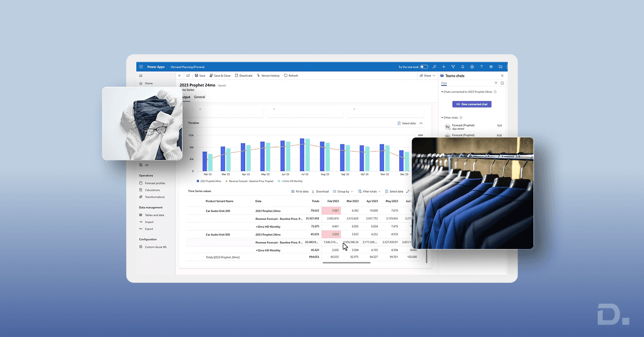This screenshot has height=337, width=644.
Task: Click 2023 Prophet 24mo legend swatch
Action: tap(197, 181)
